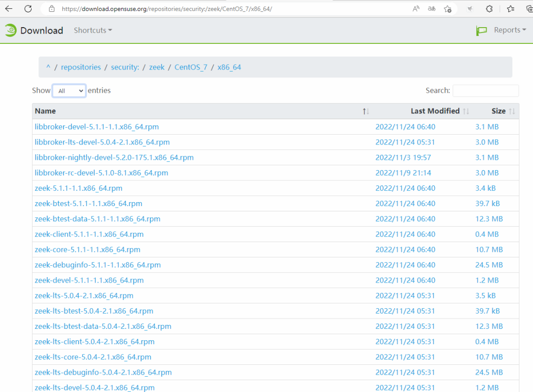Viewport: 533px width, 392px height.
Task: Open the repositories breadcrumb link
Action: (x=81, y=67)
